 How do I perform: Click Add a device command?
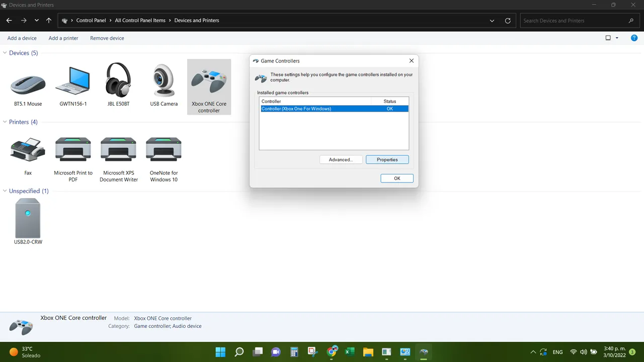coord(22,38)
